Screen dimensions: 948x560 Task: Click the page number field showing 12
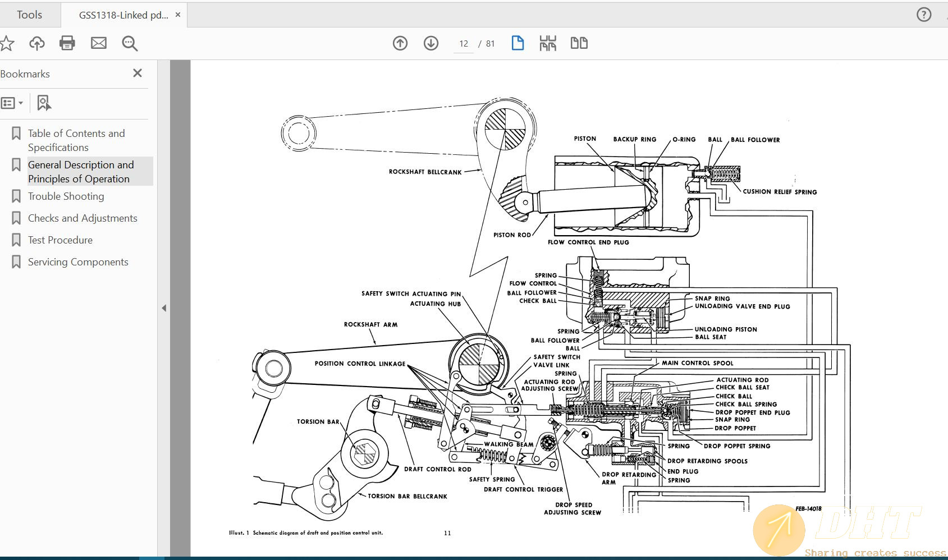(x=464, y=44)
